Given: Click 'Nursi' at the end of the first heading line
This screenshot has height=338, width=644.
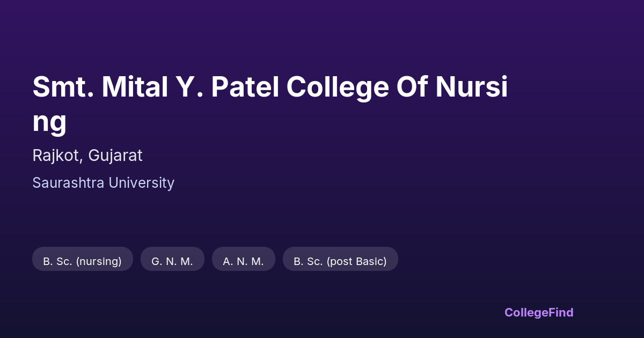Looking at the screenshot, I should click(x=471, y=87).
